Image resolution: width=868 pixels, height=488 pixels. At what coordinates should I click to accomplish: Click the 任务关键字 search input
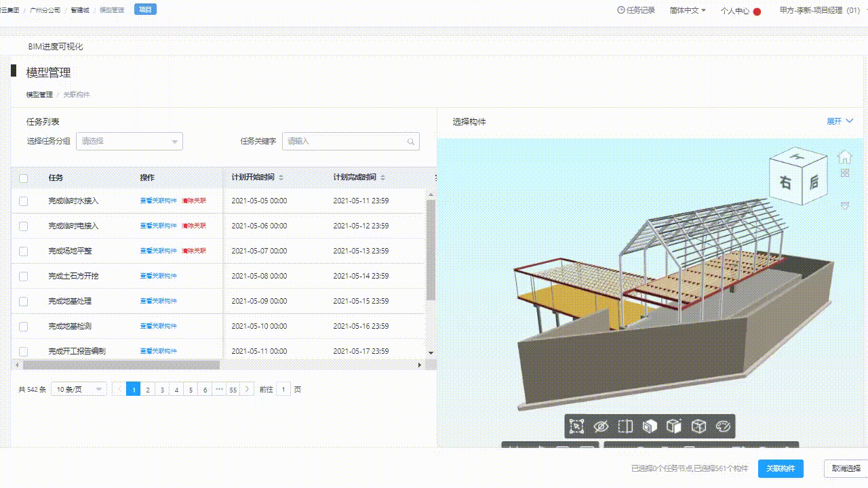coord(351,141)
